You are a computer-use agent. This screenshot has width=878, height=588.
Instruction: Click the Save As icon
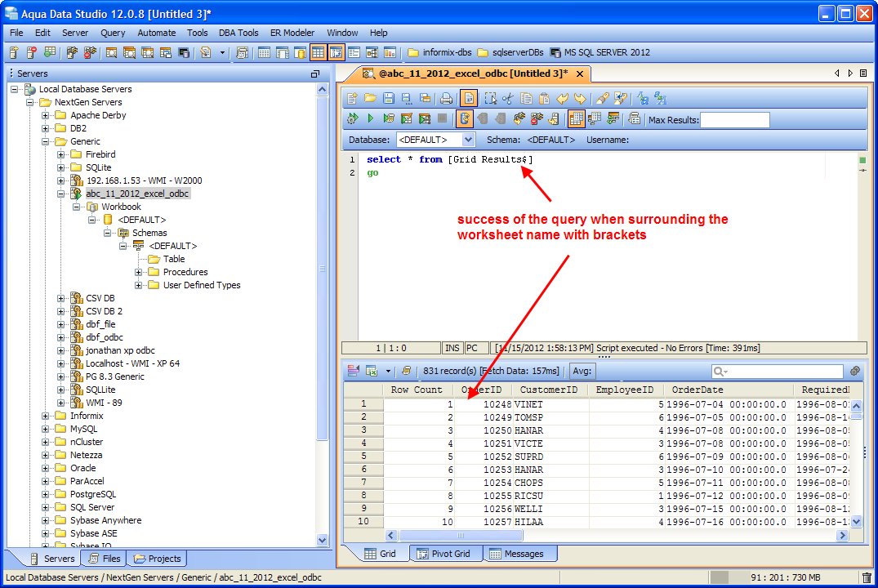pos(407,99)
